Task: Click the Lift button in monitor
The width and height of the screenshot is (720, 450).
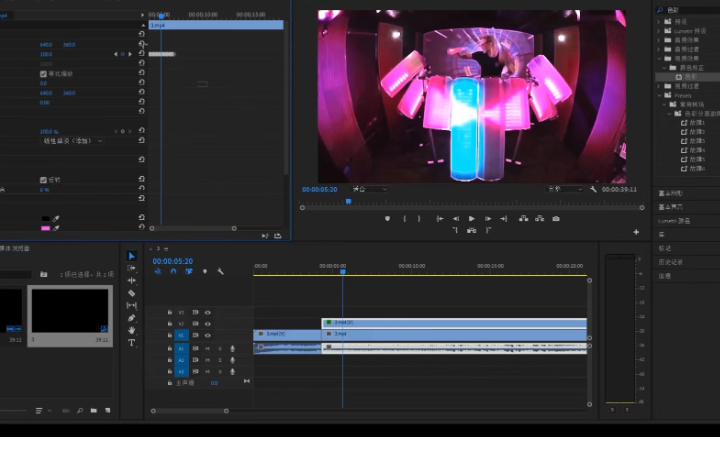Action: [523, 219]
